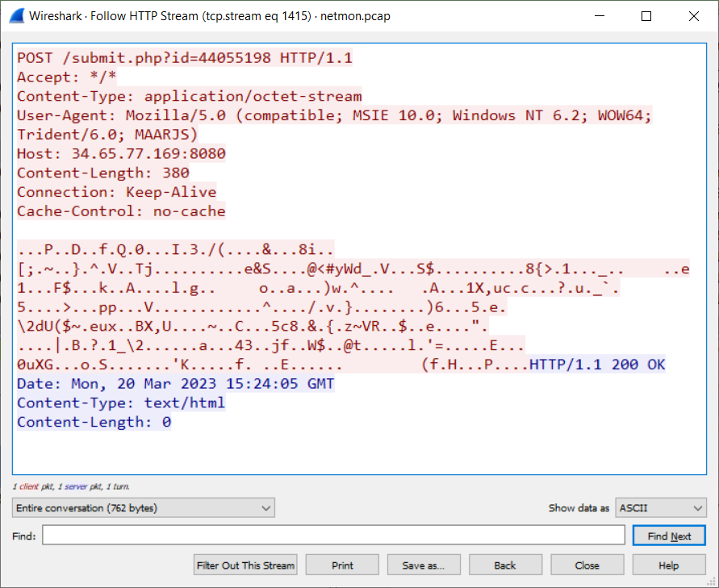Click the Trident/6.0; MAARJS) text
The height and width of the screenshot is (588, 719).
coord(107,134)
